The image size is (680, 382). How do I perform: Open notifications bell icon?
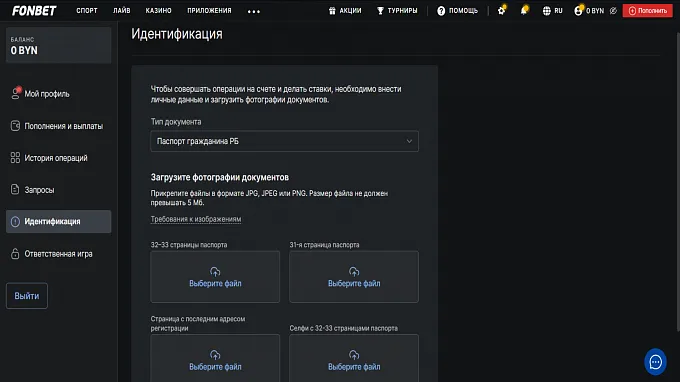(x=524, y=10)
